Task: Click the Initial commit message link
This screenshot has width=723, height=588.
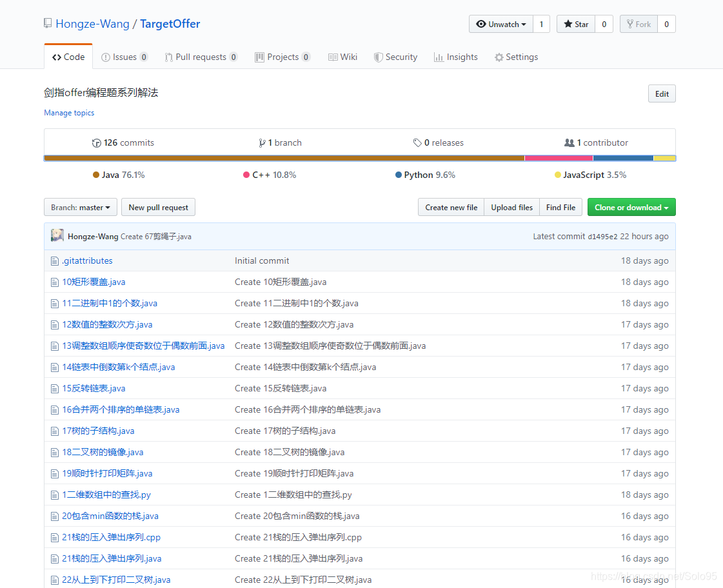Action: coord(262,261)
